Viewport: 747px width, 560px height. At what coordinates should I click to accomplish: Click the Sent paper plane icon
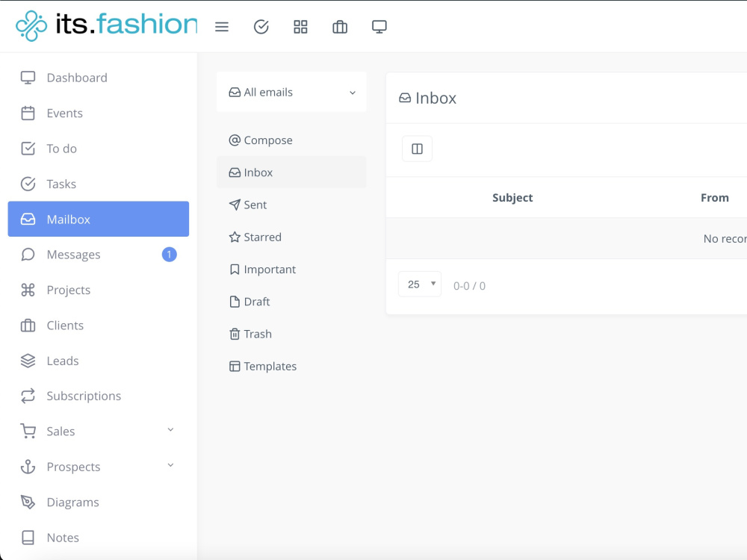click(235, 205)
